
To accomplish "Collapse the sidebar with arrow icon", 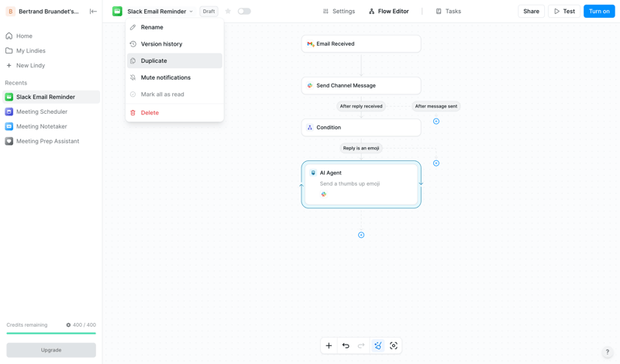I will click(93, 12).
